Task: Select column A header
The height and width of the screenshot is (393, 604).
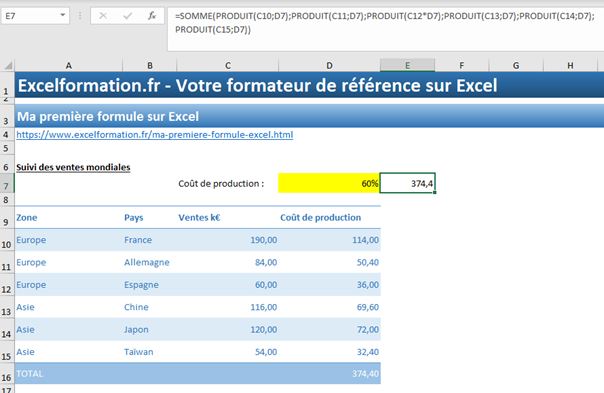Action: [69, 66]
